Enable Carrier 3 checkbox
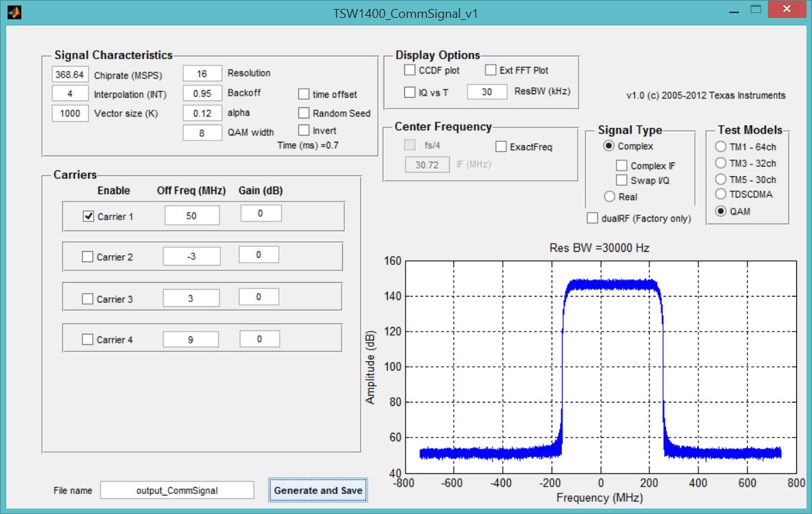 [x=87, y=299]
